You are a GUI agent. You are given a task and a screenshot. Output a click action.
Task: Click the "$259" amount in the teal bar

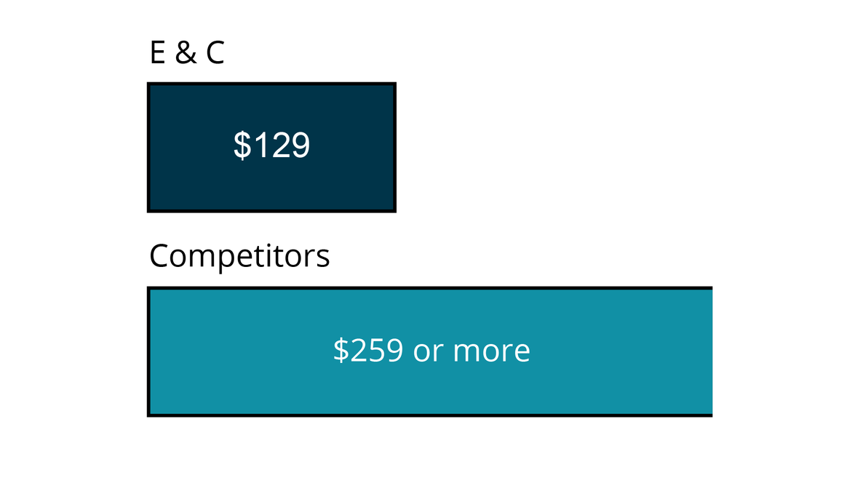(368, 351)
